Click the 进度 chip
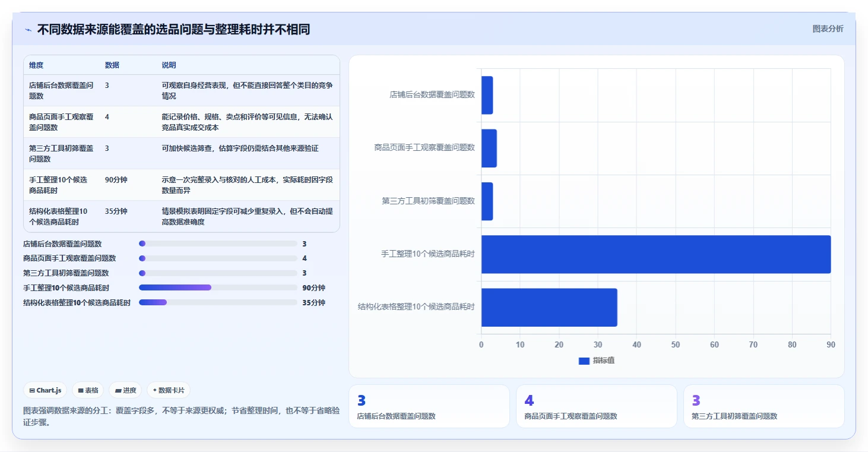Screen dimensions: 868x452 (125, 390)
